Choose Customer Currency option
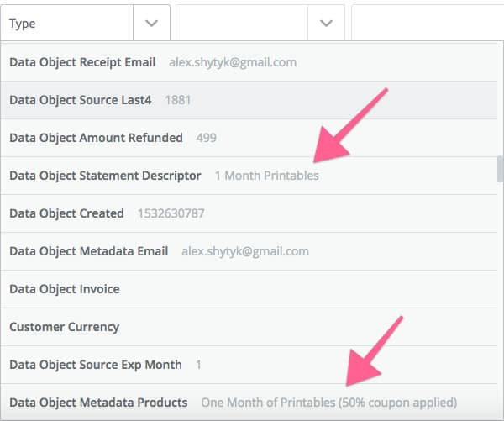The width and height of the screenshot is (504, 421). [65, 327]
